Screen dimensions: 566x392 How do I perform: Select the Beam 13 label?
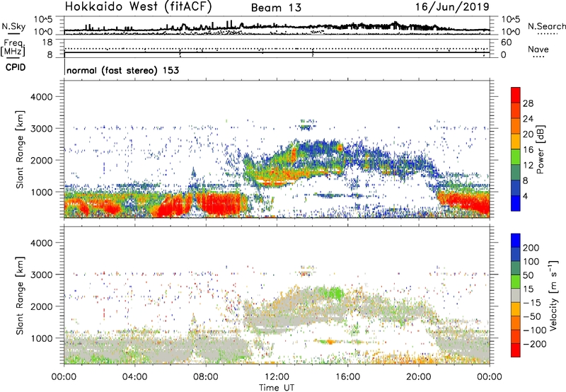click(x=276, y=8)
